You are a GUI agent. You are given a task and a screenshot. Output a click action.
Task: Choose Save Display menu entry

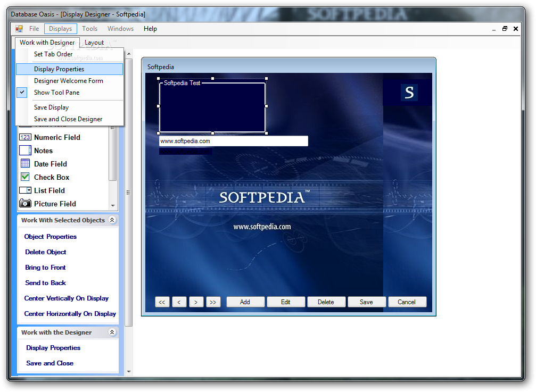[x=69, y=107]
